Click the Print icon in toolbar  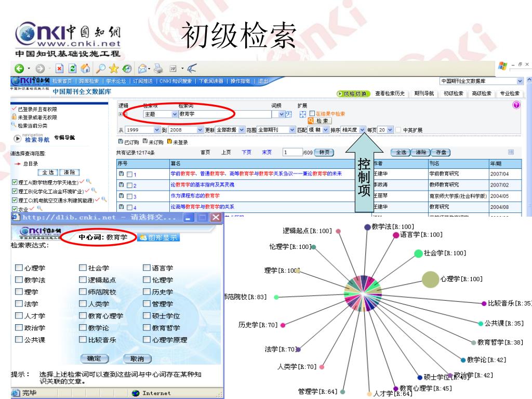158,69
